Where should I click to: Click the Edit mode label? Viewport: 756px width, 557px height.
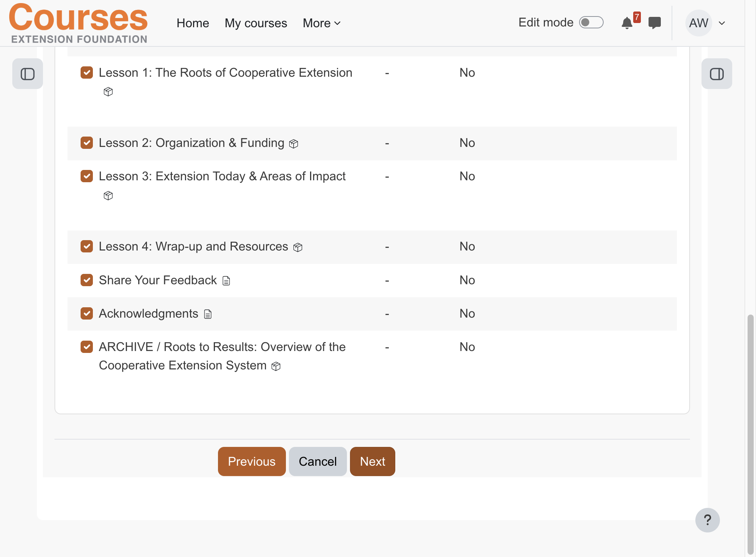[546, 23]
